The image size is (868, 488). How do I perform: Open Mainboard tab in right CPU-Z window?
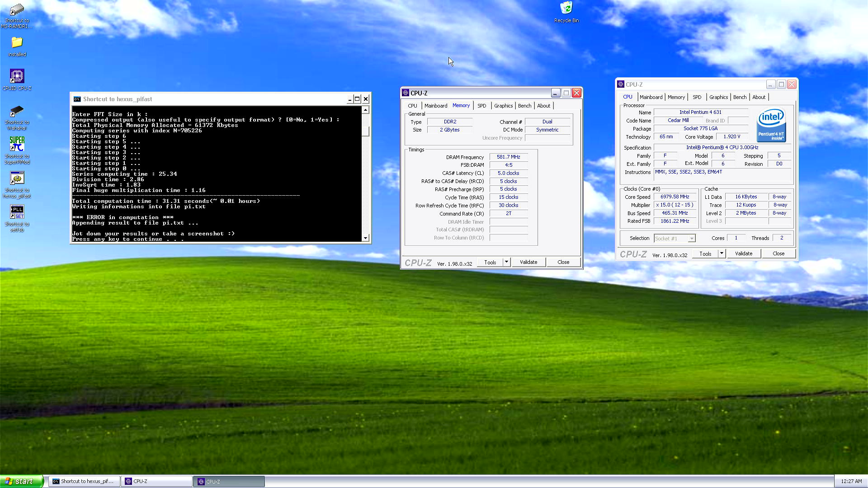click(x=651, y=97)
